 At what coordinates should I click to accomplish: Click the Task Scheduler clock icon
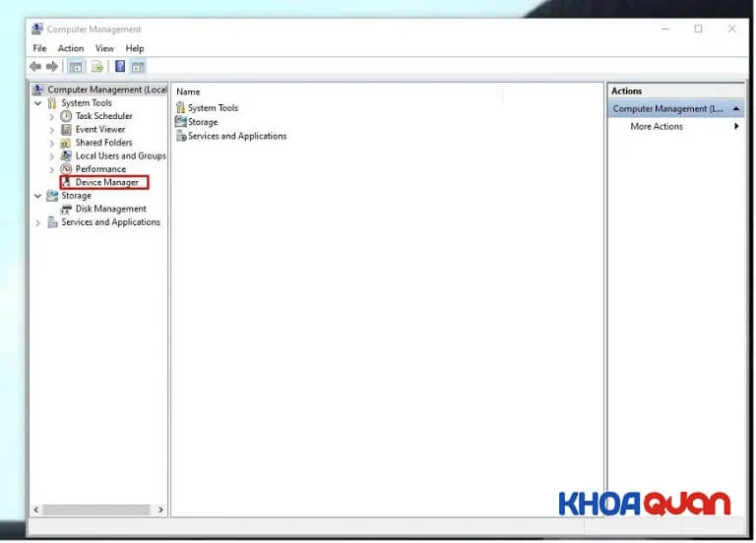(66, 116)
